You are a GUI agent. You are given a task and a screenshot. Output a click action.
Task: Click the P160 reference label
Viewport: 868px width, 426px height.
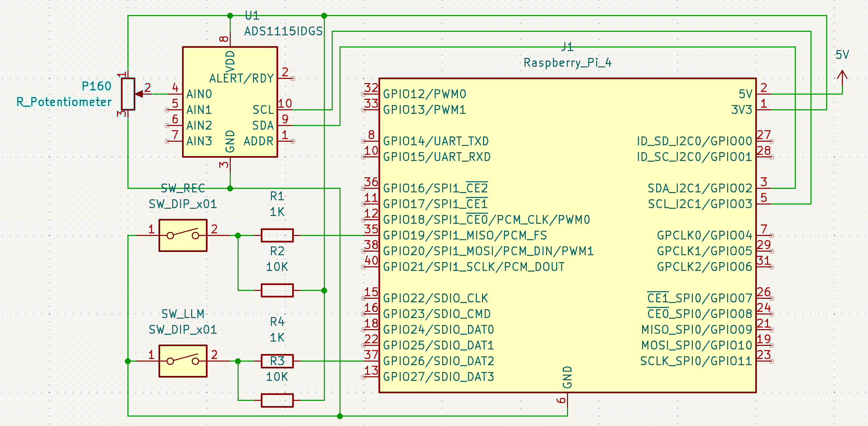click(x=96, y=86)
